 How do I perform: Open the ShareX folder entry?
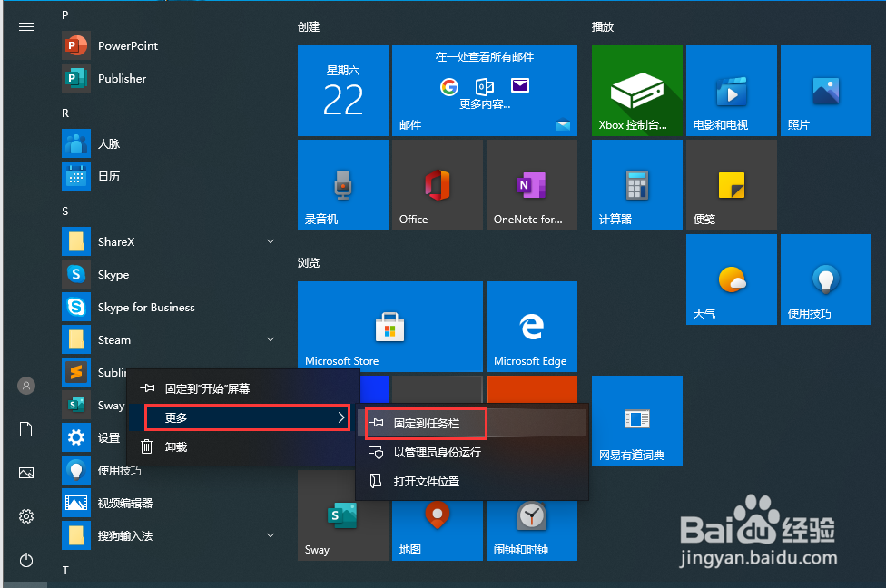point(170,241)
